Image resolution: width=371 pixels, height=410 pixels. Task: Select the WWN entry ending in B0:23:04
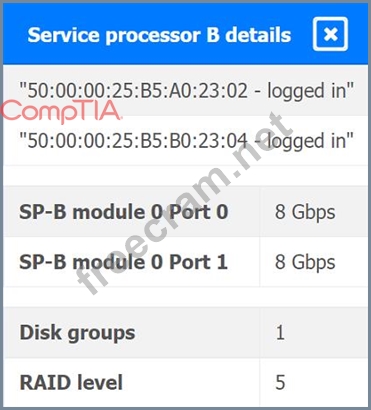click(x=186, y=140)
